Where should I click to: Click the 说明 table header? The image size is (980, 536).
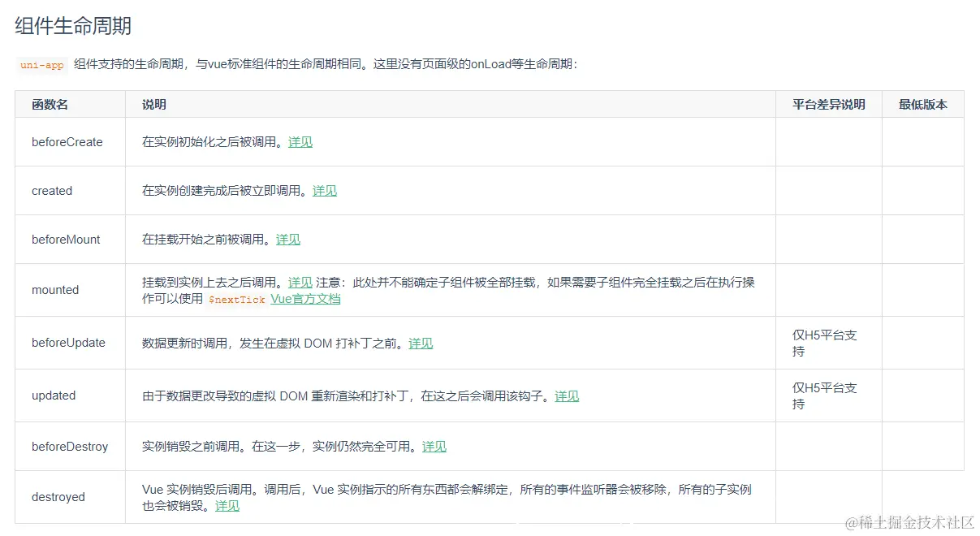coord(154,104)
